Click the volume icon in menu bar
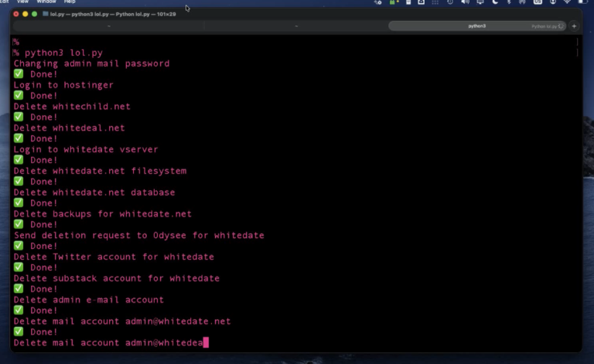 coord(465,2)
